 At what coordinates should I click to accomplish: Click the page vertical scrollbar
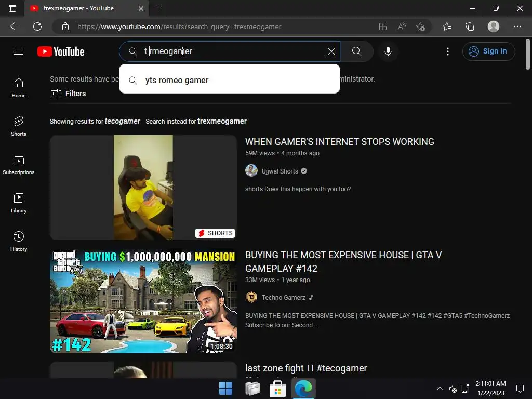(x=528, y=54)
